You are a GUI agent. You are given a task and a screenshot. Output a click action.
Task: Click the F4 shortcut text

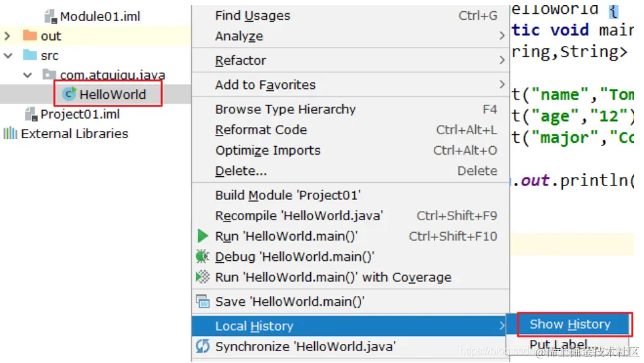[x=490, y=109]
